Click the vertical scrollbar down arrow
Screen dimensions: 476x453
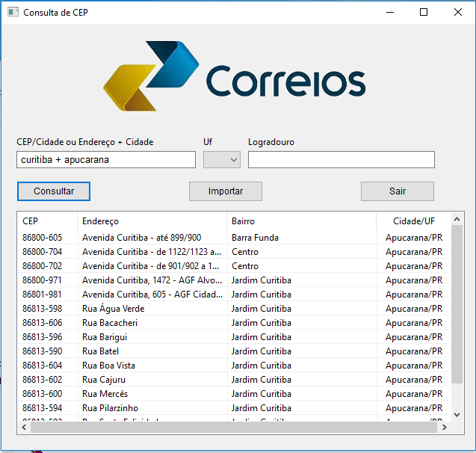click(x=457, y=415)
